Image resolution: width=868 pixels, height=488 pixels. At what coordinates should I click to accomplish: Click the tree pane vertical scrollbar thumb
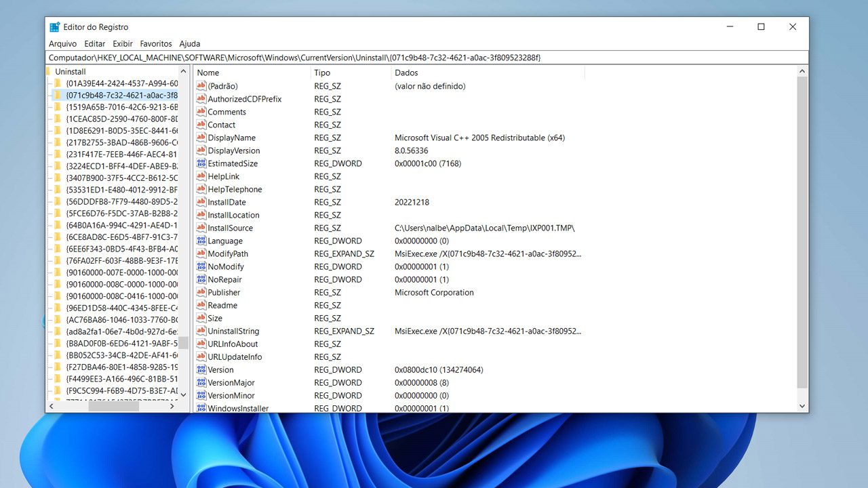pos(184,342)
